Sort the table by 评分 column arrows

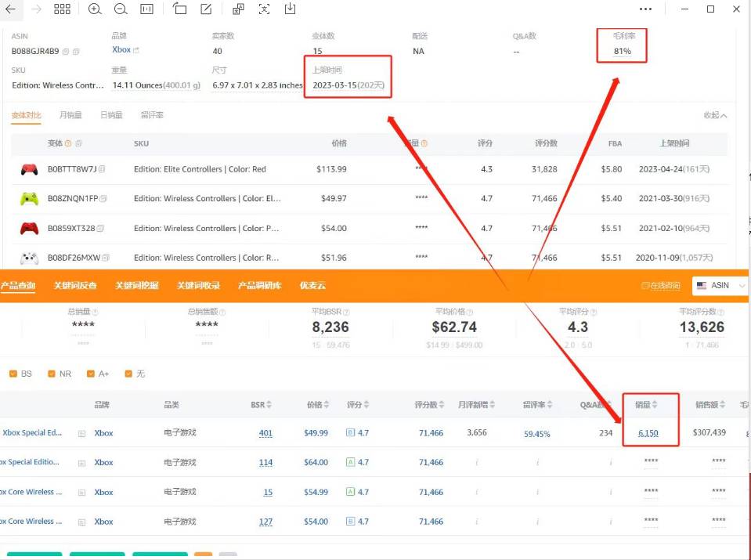click(366, 405)
